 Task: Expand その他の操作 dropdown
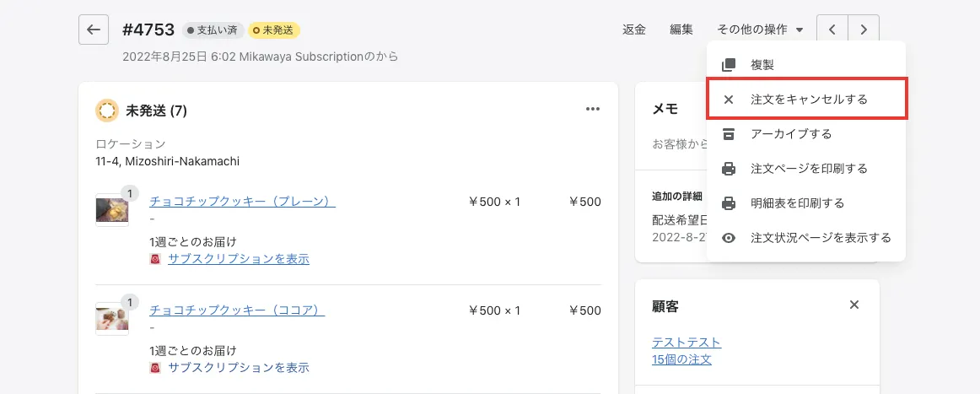pyautogui.click(x=760, y=30)
